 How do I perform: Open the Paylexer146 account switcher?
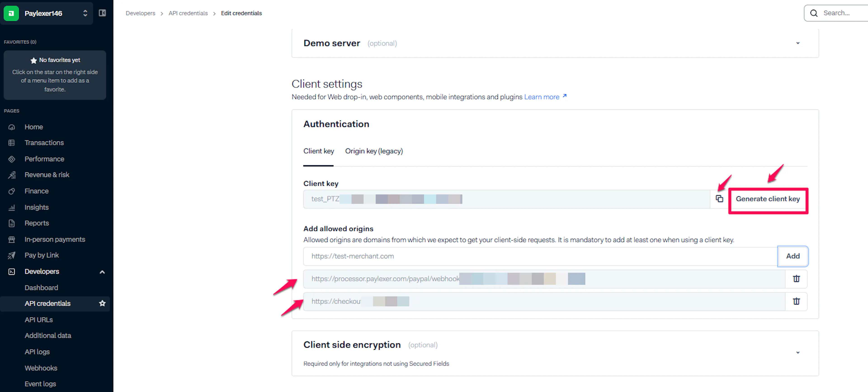(x=85, y=13)
